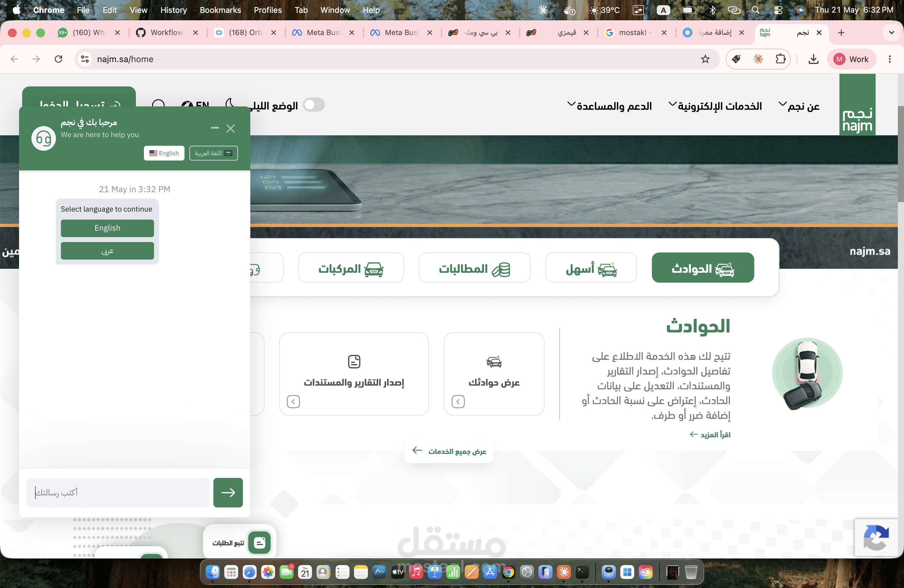Open the Work profile button

851,59
